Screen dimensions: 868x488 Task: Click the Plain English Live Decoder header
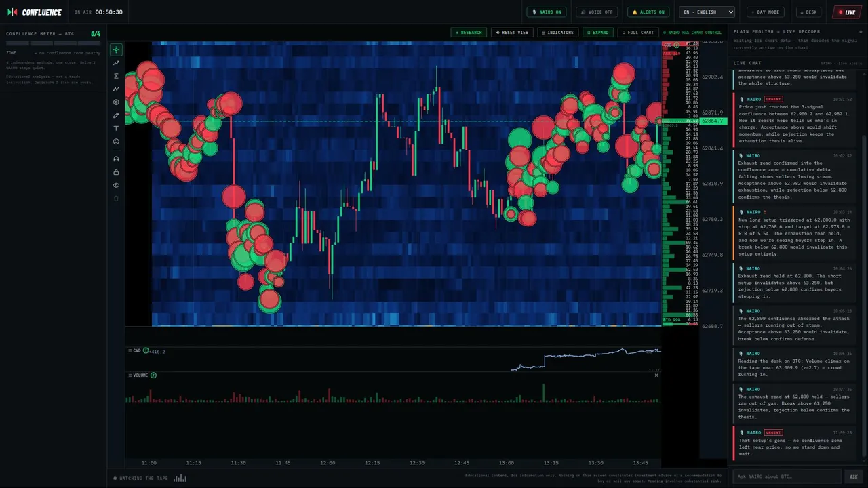point(776,31)
